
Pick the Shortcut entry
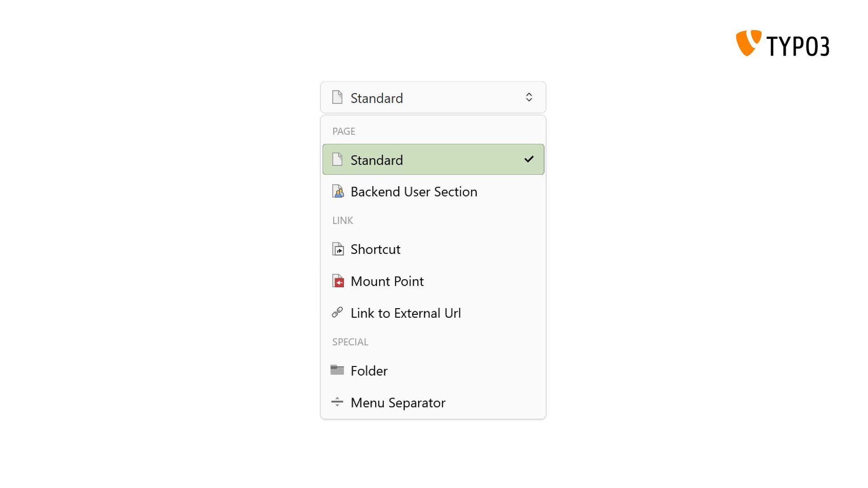pyautogui.click(x=433, y=249)
